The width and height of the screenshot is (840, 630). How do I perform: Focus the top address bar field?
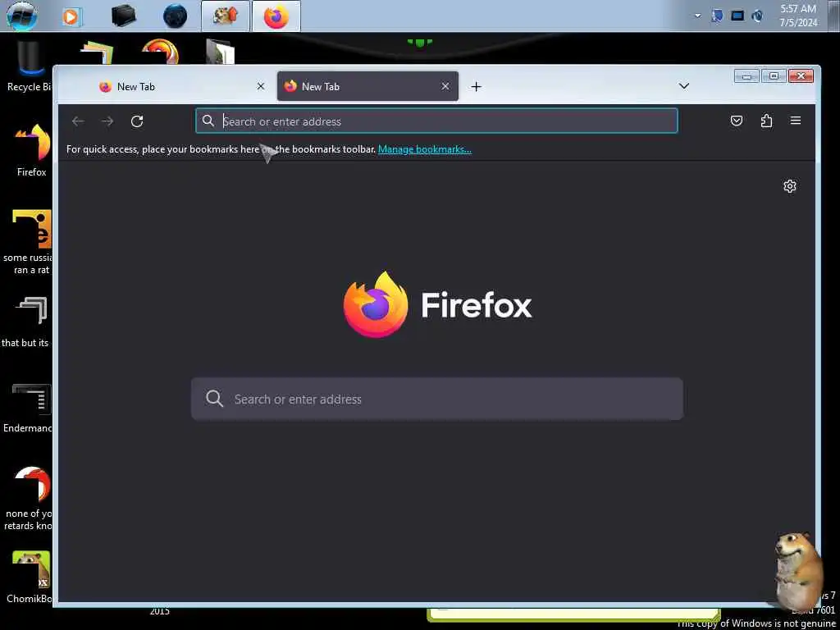(436, 121)
